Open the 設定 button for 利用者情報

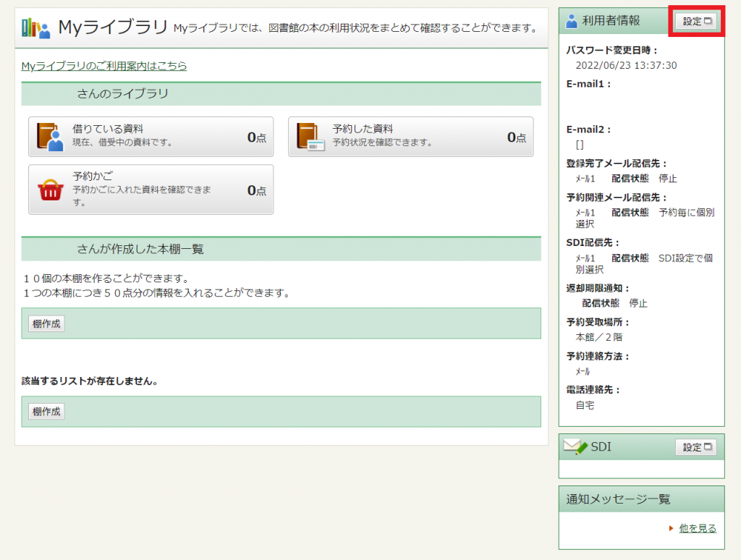[695, 21]
